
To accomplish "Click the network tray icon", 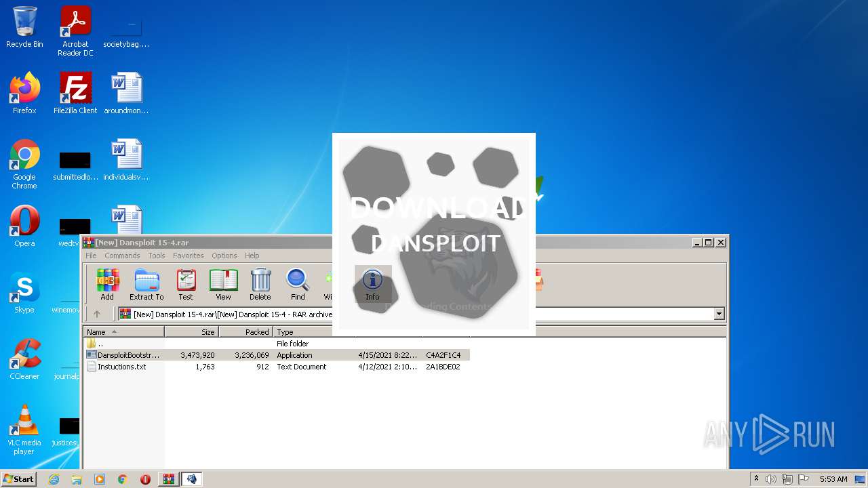I will [x=788, y=479].
